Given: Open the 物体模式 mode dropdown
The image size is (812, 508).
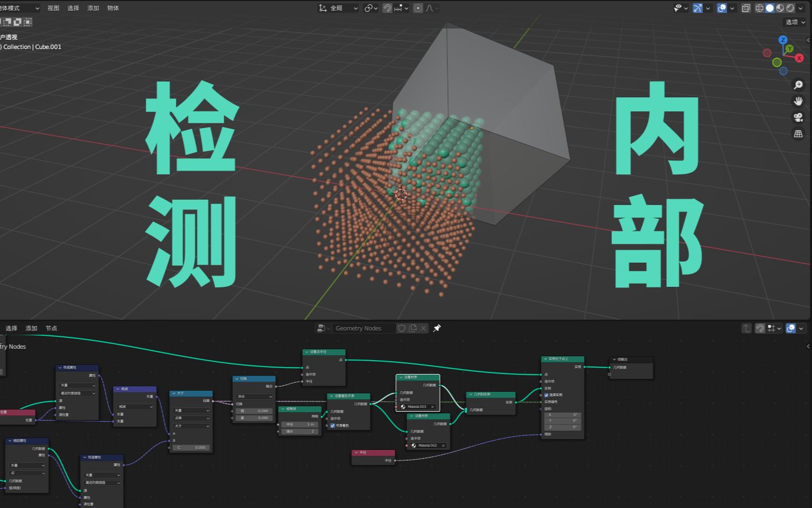Looking at the screenshot, I should (20, 8).
